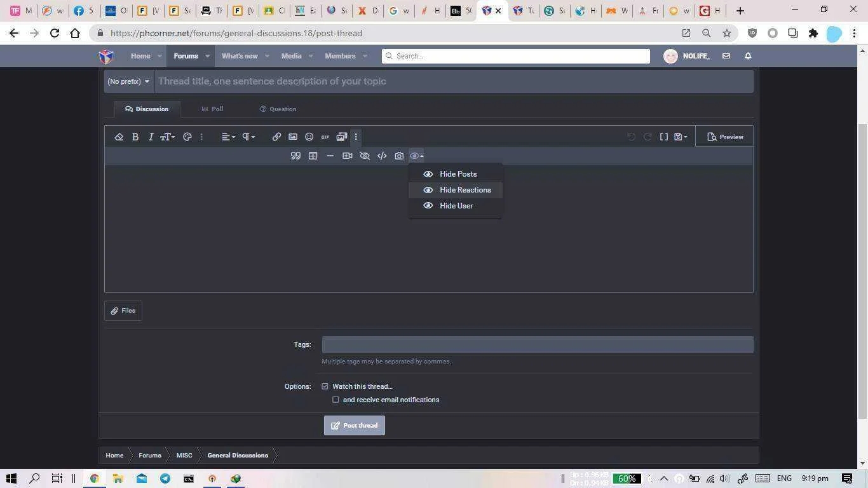Open the MISC breadcrumb link
Image resolution: width=868 pixels, height=488 pixels.
point(184,455)
